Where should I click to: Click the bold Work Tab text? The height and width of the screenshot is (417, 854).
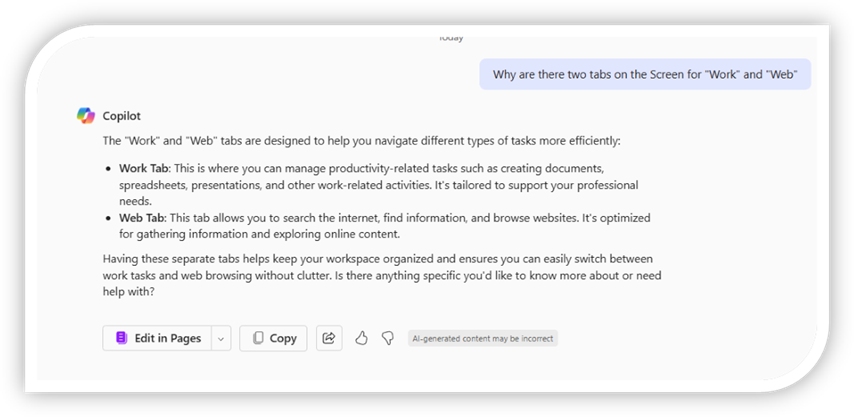coord(144,168)
